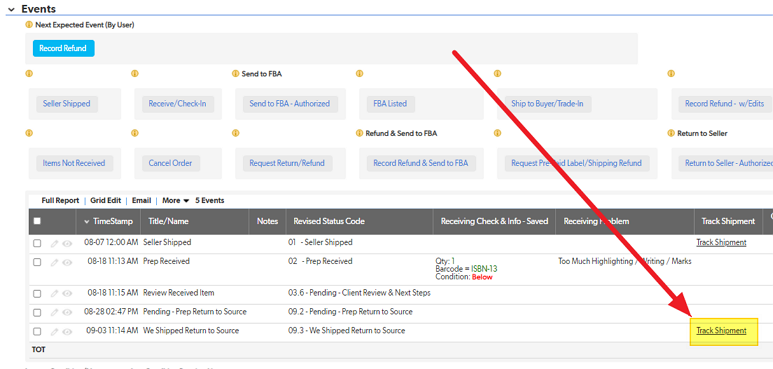Screen dimensions: 773x369
Task: Click eye view icon for We Shipped Return row
Action: [x=67, y=332]
